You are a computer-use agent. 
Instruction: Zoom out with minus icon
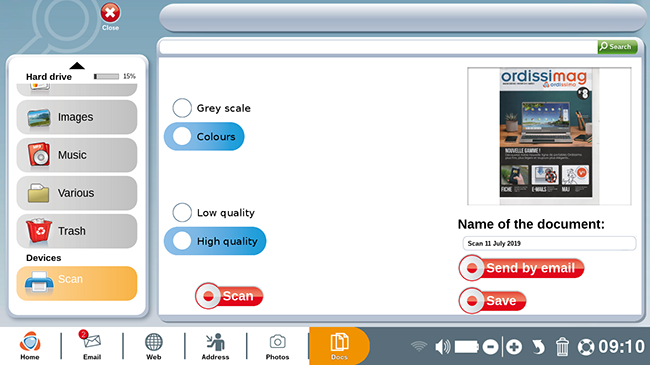click(x=490, y=347)
